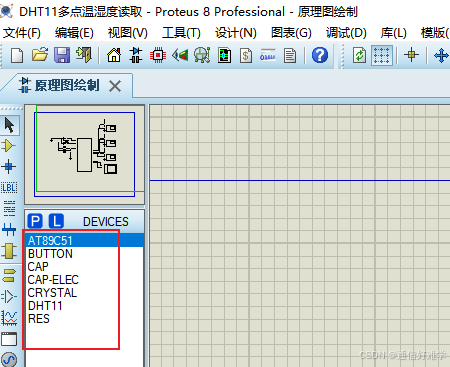
Task: Close the 原理图绘制 tab
Action: coord(115,86)
